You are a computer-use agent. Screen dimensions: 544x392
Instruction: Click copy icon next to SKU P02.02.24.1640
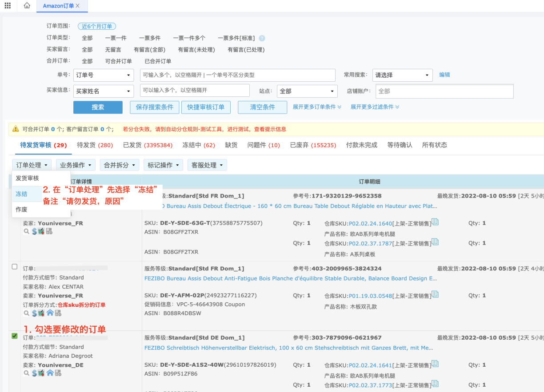435,222
